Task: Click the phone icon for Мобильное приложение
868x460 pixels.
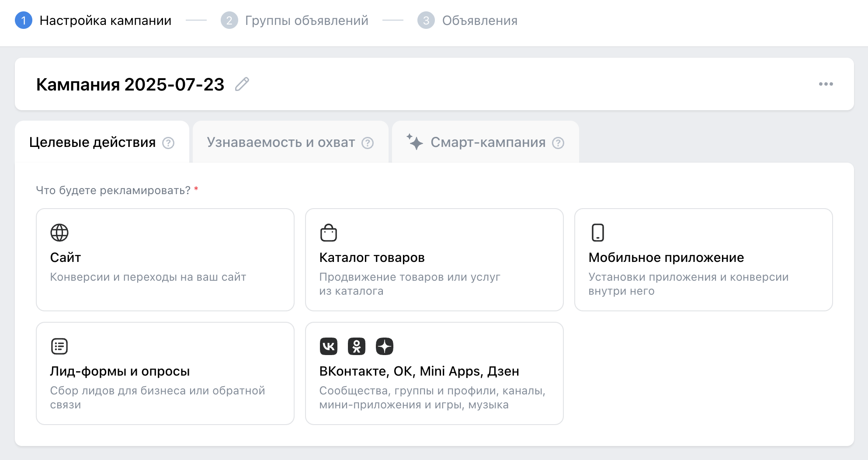Action: pos(597,233)
